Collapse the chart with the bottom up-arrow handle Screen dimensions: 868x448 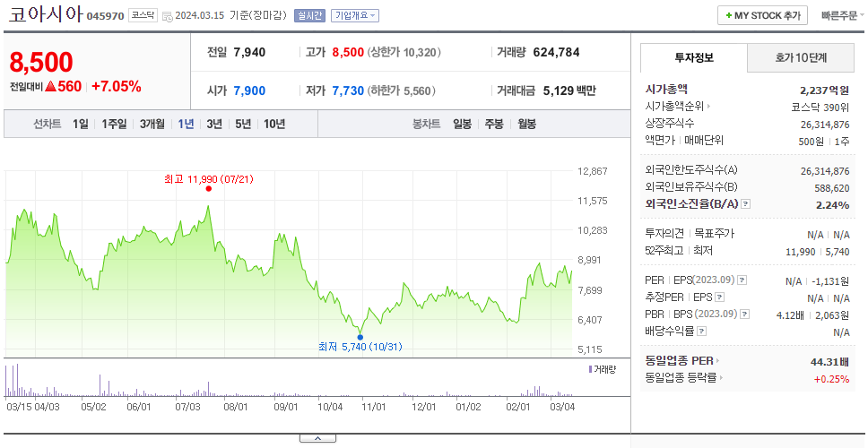click(317, 438)
